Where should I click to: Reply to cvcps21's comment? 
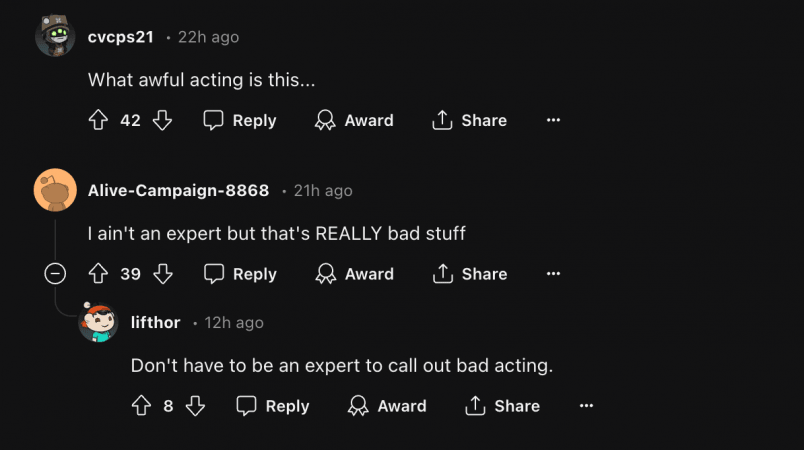pyautogui.click(x=240, y=120)
